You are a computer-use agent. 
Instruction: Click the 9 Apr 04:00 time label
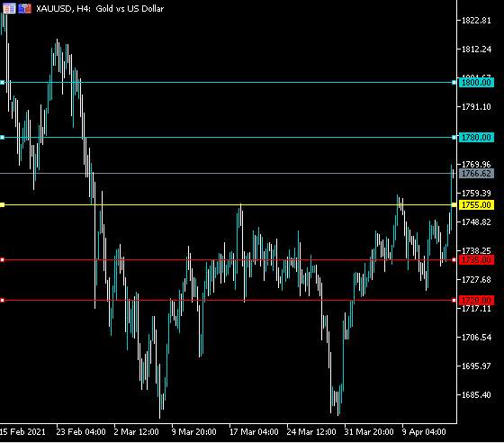pyautogui.click(x=424, y=432)
